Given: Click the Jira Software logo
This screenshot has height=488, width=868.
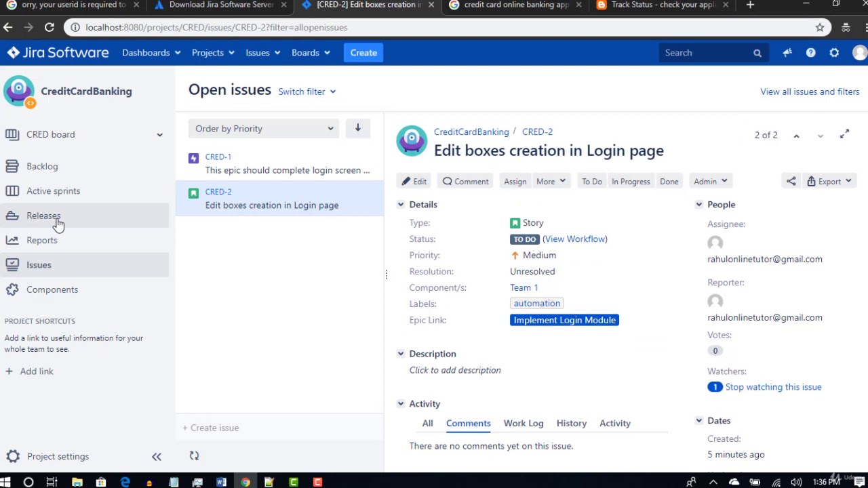Looking at the screenshot, I should [x=58, y=53].
